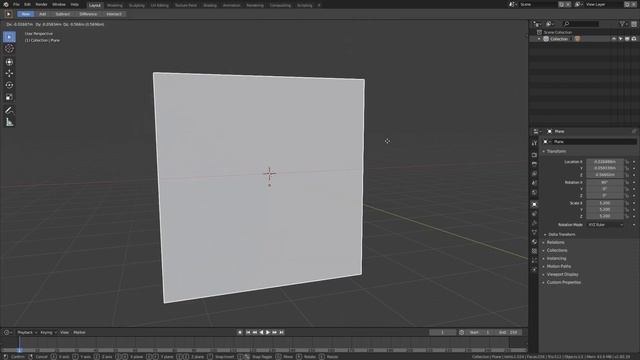Open the File menu
The width and height of the screenshot is (640, 360).
click(x=16, y=4)
